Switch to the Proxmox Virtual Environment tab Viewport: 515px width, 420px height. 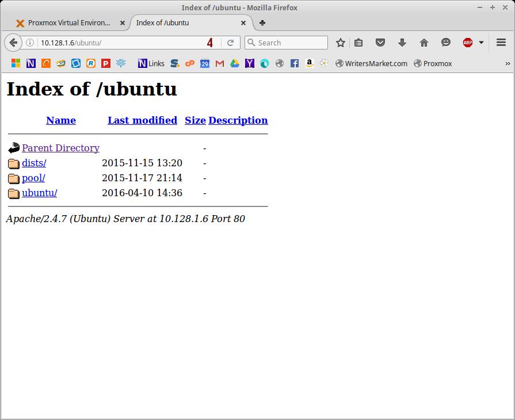69,23
